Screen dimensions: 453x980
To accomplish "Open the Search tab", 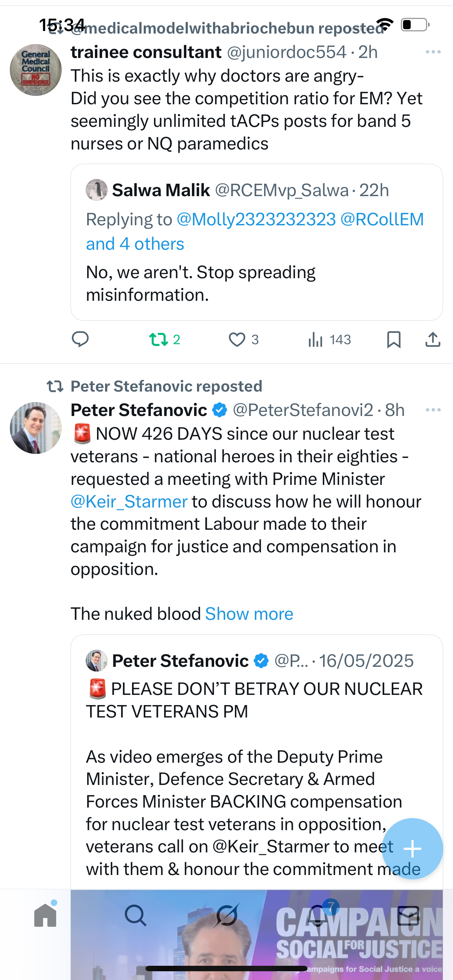I will click(136, 915).
